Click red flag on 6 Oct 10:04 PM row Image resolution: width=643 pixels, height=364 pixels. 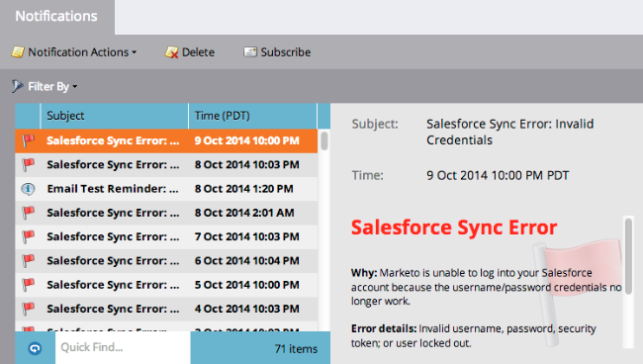tap(29, 260)
